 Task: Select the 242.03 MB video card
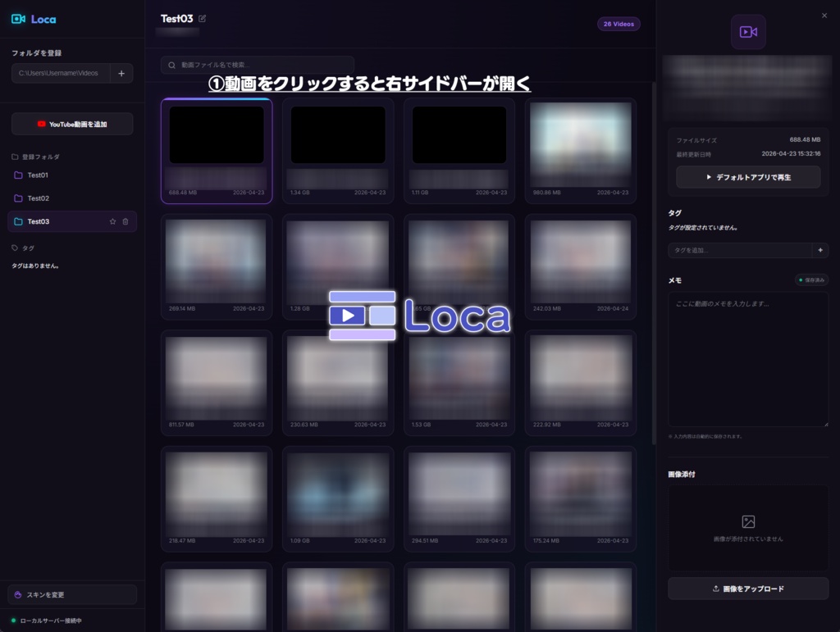(581, 267)
